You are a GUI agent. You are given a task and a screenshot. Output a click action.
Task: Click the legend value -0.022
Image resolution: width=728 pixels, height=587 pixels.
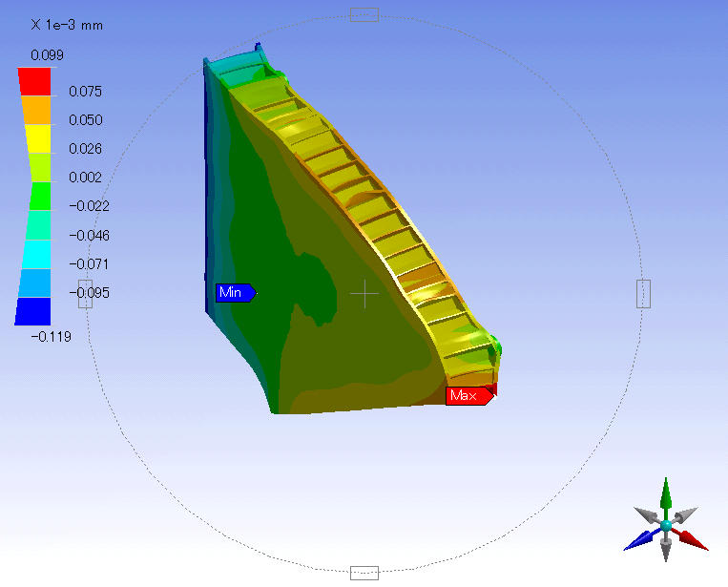pyautogui.click(x=89, y=206)
